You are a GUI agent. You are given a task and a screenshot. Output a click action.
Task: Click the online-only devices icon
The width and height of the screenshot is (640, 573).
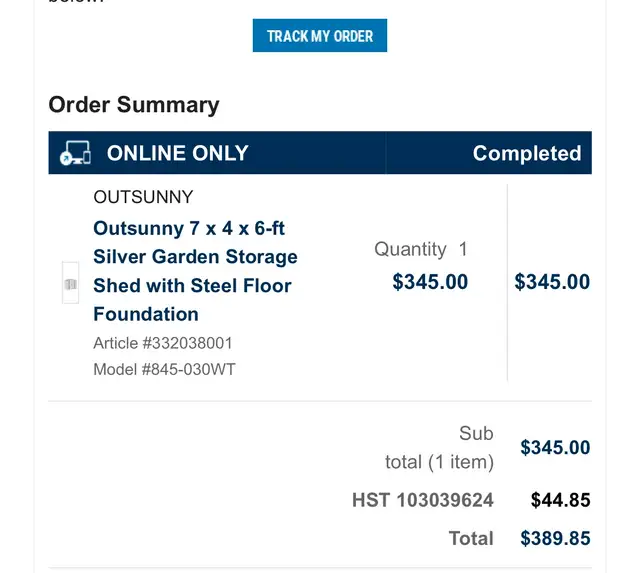[75, 153]
